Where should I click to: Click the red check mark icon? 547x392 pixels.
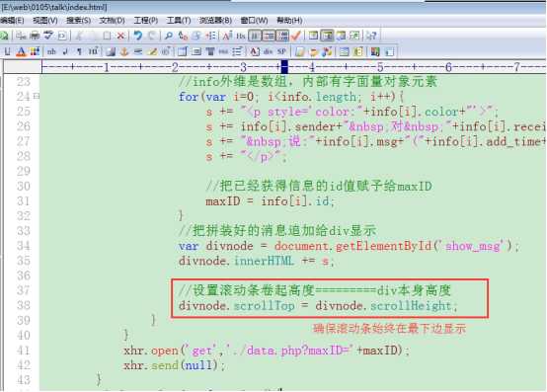pos(296,36)
